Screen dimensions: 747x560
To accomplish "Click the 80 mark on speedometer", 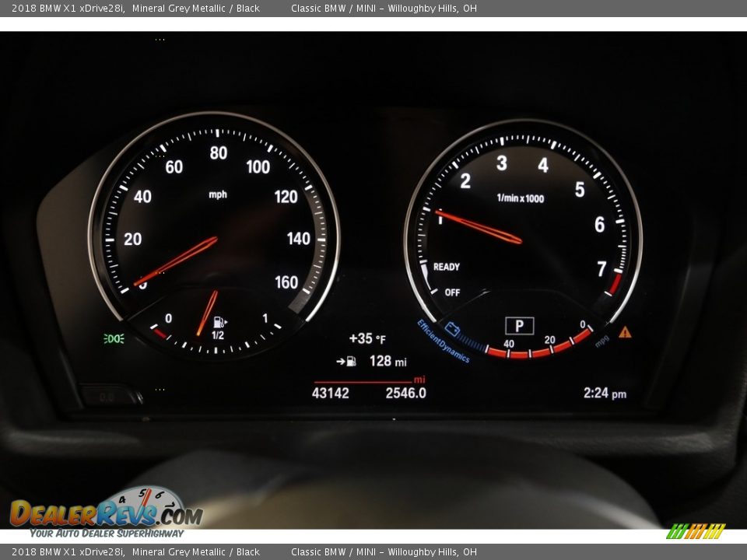I will pos(219,153).
